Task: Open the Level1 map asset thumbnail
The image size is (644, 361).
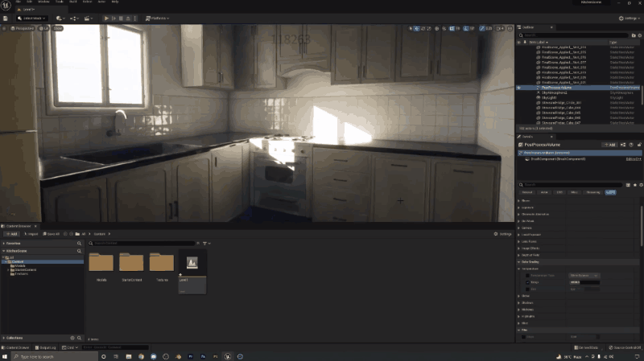Action: (x=192, y=265)
